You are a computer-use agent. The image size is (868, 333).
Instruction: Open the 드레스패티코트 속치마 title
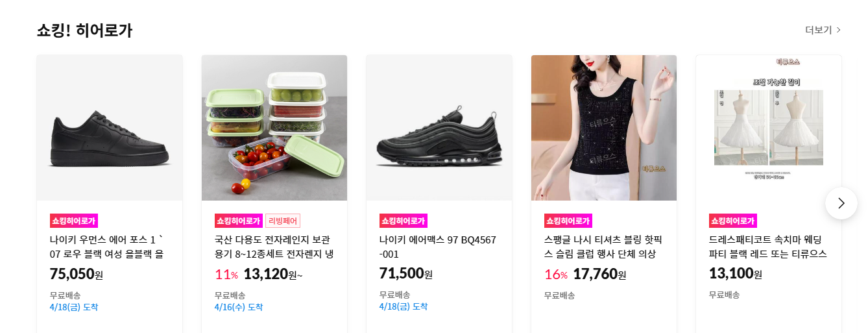tap(768, 247)
